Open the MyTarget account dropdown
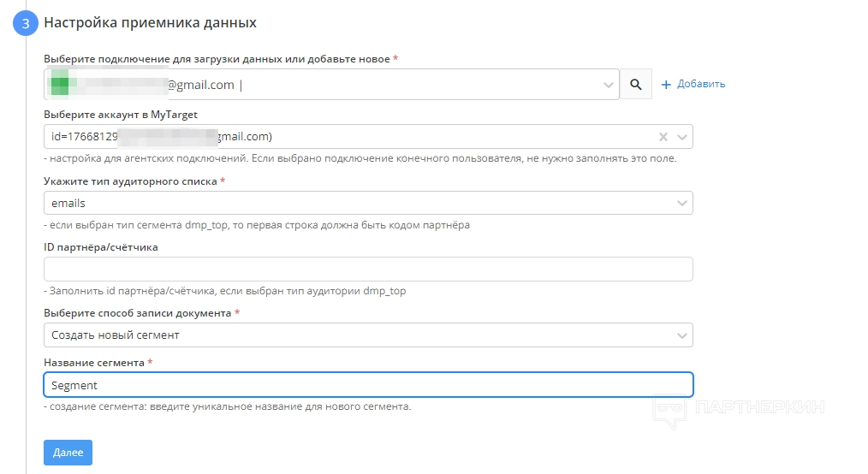868x474 pixels. [342, 137]
